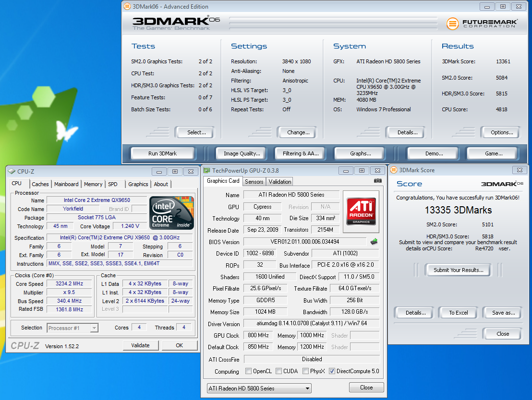The height and width of the screenshot is (400, 532).
Task: Click the 3DMark06 title bar app icon
Action: click(x=127, y=6)
